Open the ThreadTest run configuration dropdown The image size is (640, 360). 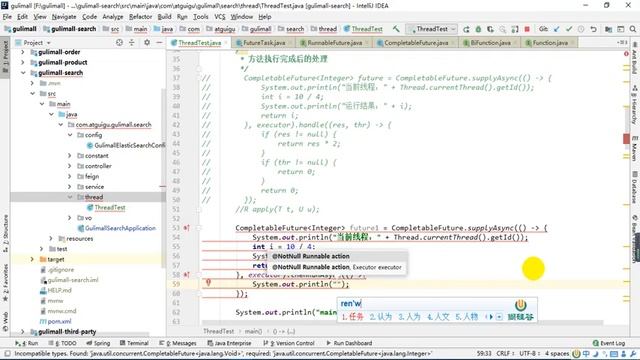click(x=431, y=29)
